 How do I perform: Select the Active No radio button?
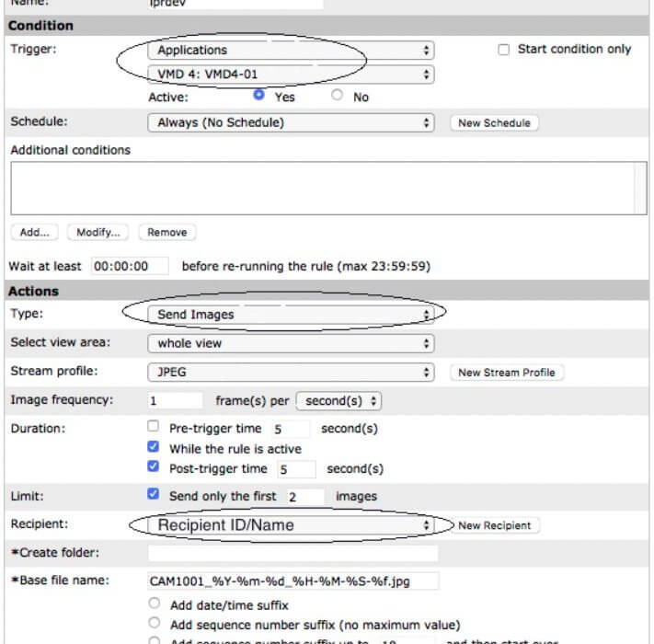[x=337, y=95]
